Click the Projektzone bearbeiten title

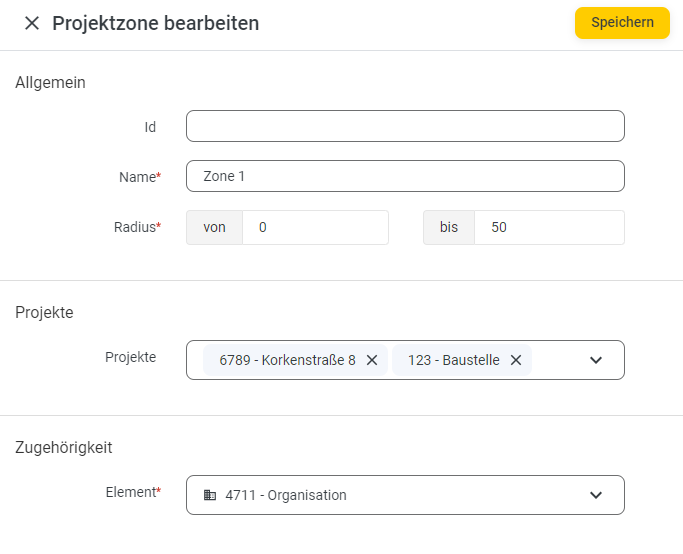[155, 23]
